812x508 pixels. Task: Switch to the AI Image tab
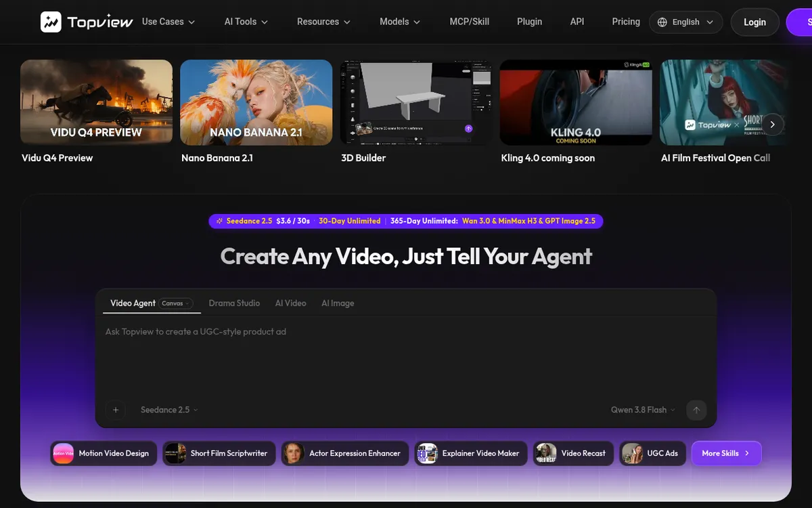[x=338, y=303]
